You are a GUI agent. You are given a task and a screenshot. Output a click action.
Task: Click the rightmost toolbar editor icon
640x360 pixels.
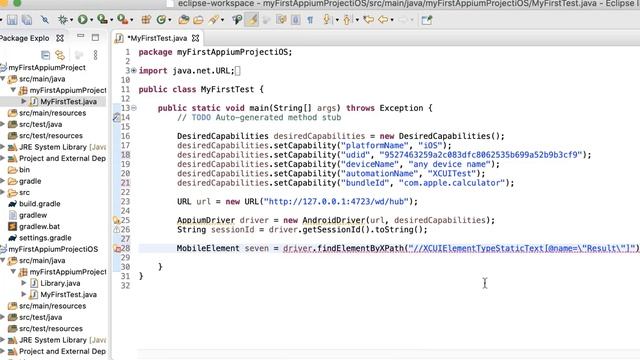427,20
